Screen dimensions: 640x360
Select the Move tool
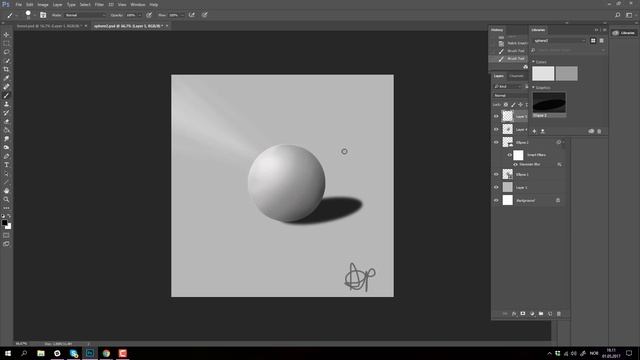click(6, 35)
